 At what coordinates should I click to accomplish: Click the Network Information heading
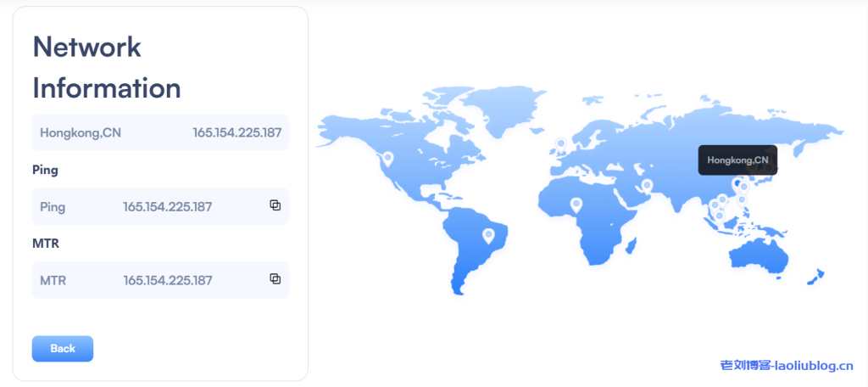tap(107, 68)
